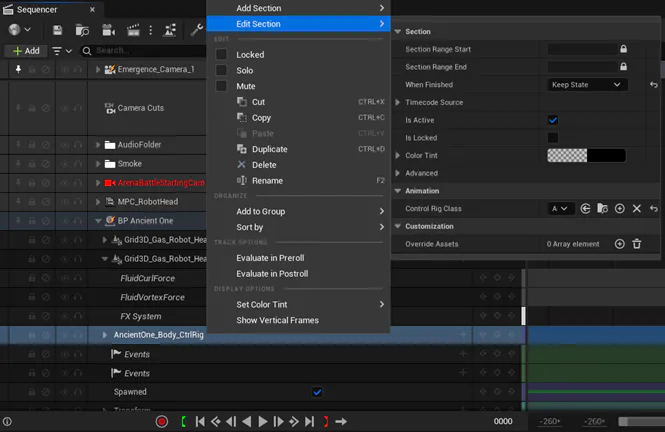Select the FluidVortexForce track
Screen dimensions: 665x432
(x=152, y=297)
